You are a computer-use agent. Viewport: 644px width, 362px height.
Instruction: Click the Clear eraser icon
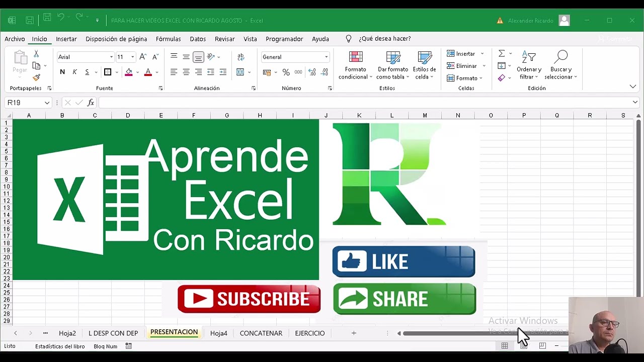tap(502, 78)
